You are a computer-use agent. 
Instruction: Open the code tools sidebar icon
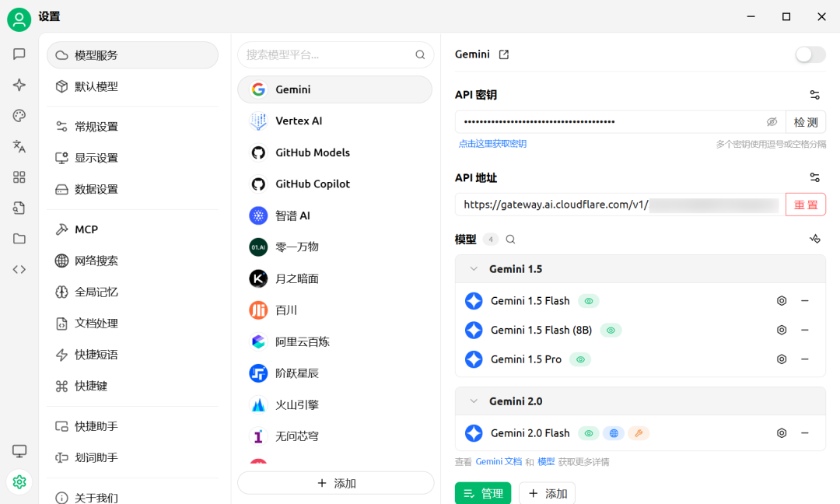(19, 269)
